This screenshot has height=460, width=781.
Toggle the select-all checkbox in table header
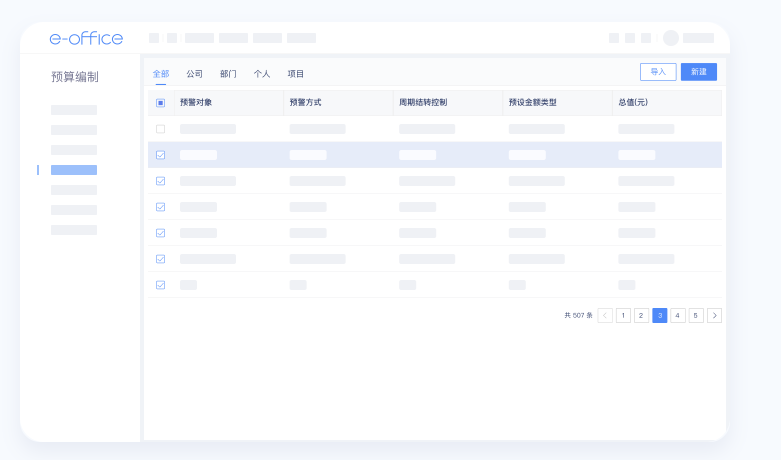160,103
